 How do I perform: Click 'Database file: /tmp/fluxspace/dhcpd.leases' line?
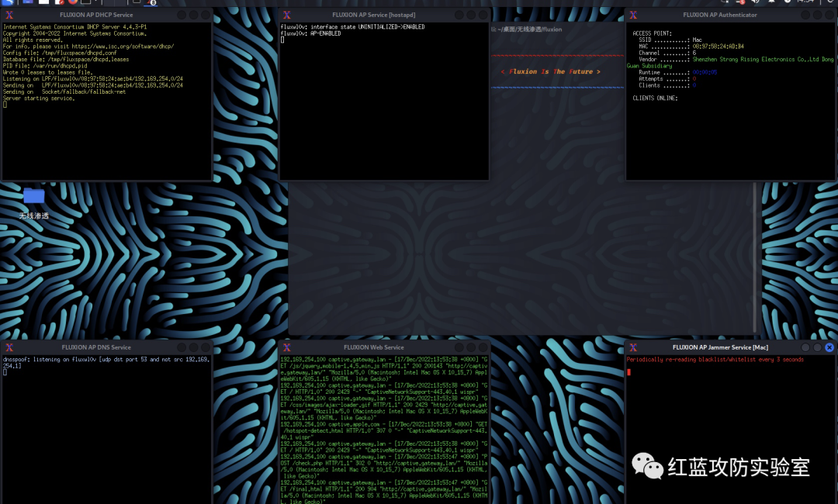pyautogui.click(x=66, y=59)
